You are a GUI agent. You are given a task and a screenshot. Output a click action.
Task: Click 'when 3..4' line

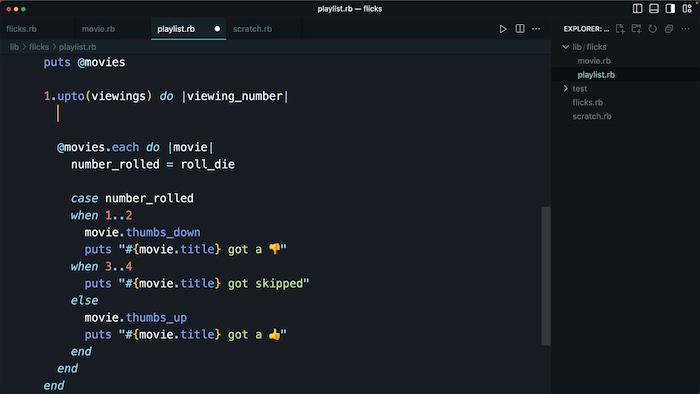pyautogui.click(x=101, y=266)
